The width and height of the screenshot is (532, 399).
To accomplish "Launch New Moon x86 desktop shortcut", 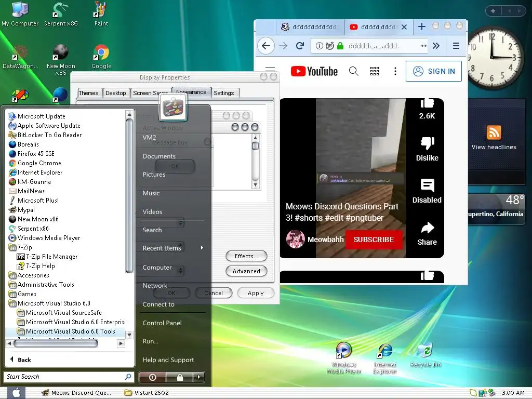I will point(61,60).
